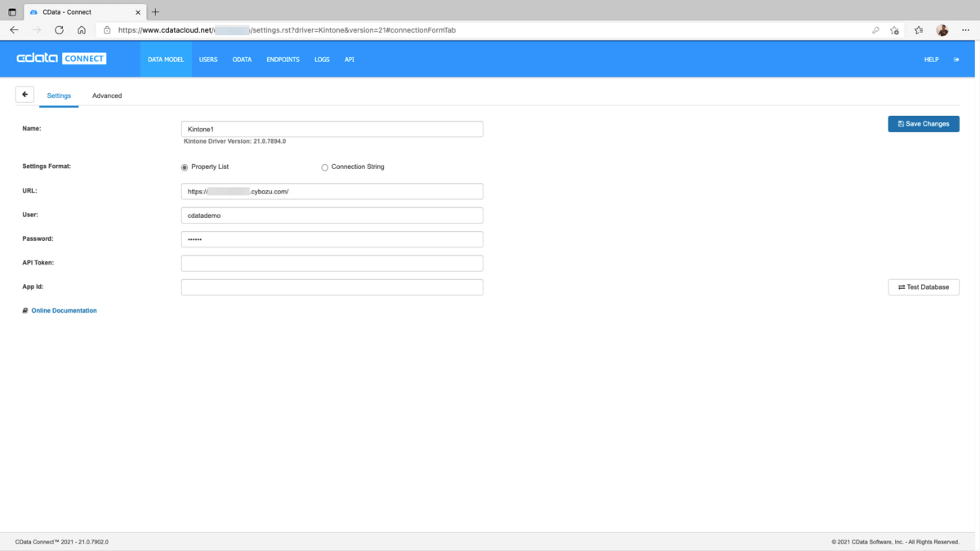Open the tab actions menu icon

point(12,12)
